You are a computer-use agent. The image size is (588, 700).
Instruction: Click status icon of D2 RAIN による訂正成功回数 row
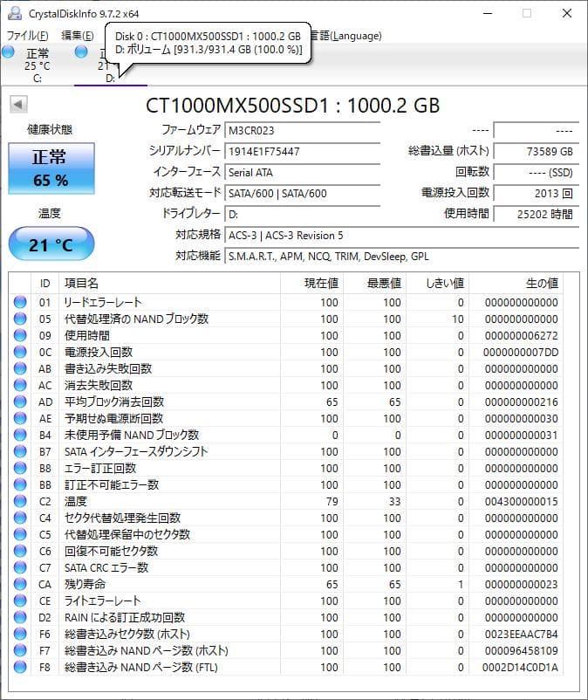(20, 617)
